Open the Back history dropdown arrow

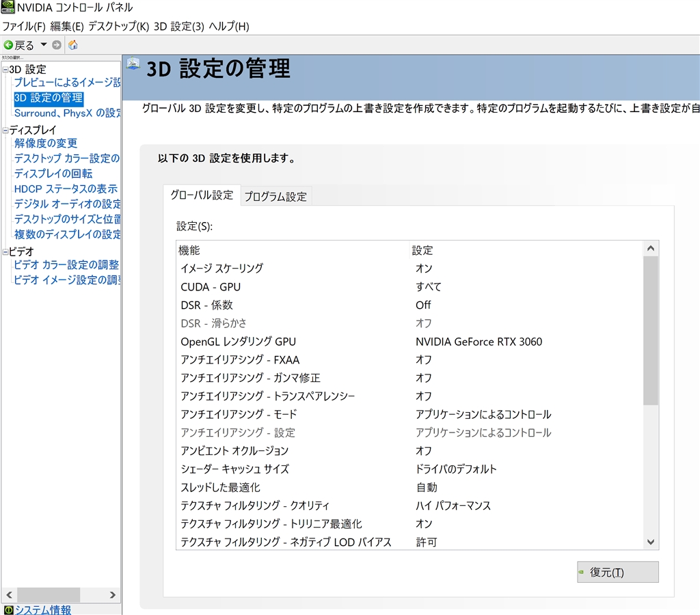43,44
